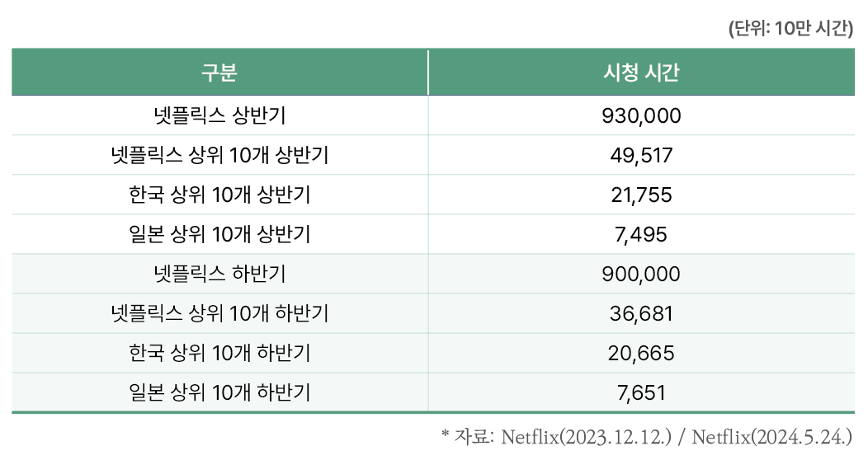Select the 넷플릭스 하반기 row label

tap(219, 274)
